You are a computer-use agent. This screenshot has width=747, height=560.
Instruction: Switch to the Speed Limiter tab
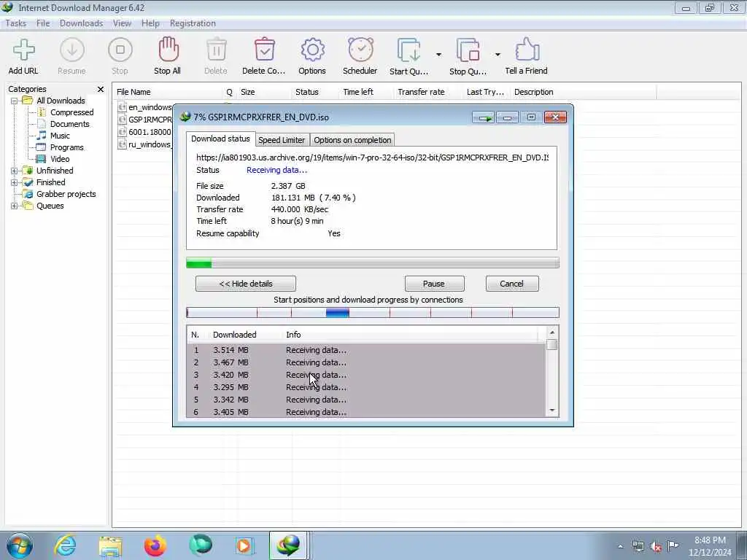pyautogui.click(x=282, y=140)
